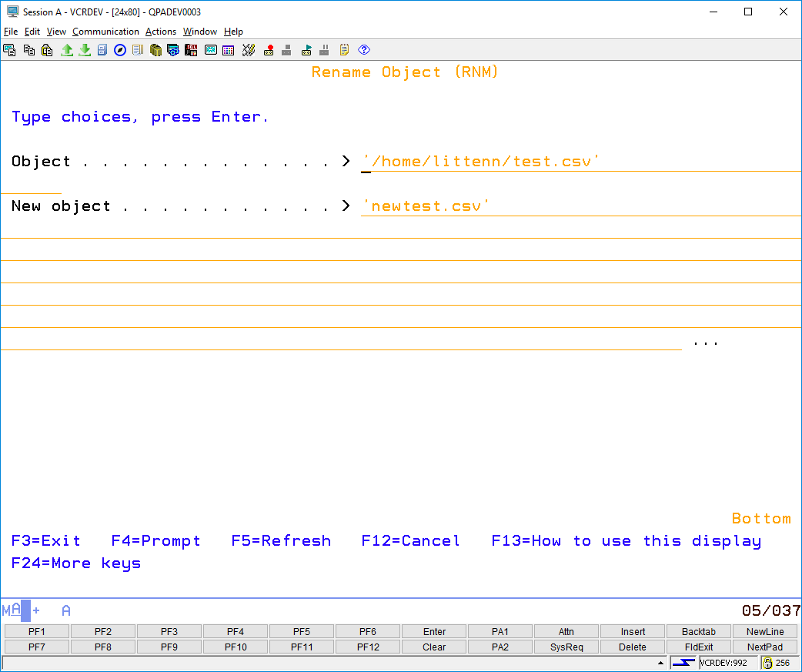Click the PF12 keypad button
Image resolution: width=802 pixels, height=672 pixels.
point(368,647)
